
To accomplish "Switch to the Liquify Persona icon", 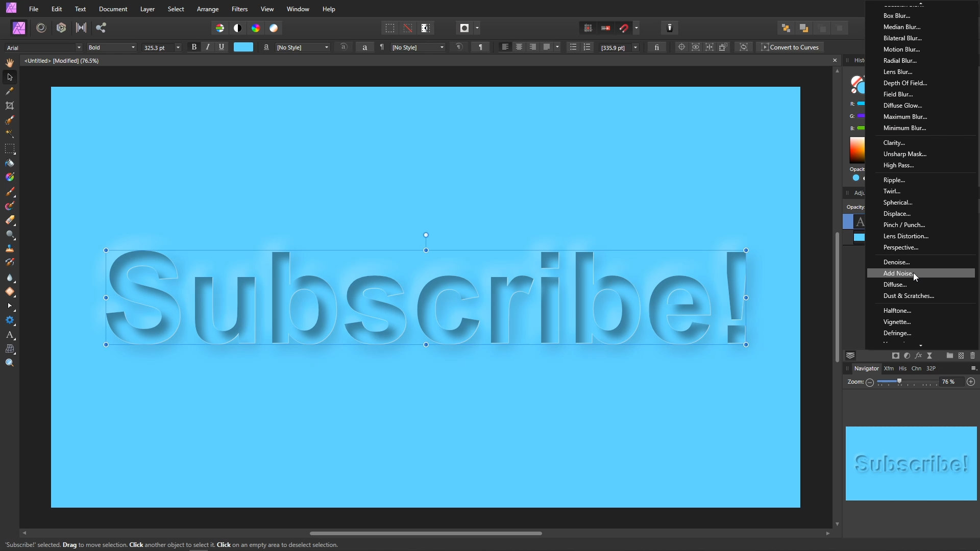I will tap(41, 28).
